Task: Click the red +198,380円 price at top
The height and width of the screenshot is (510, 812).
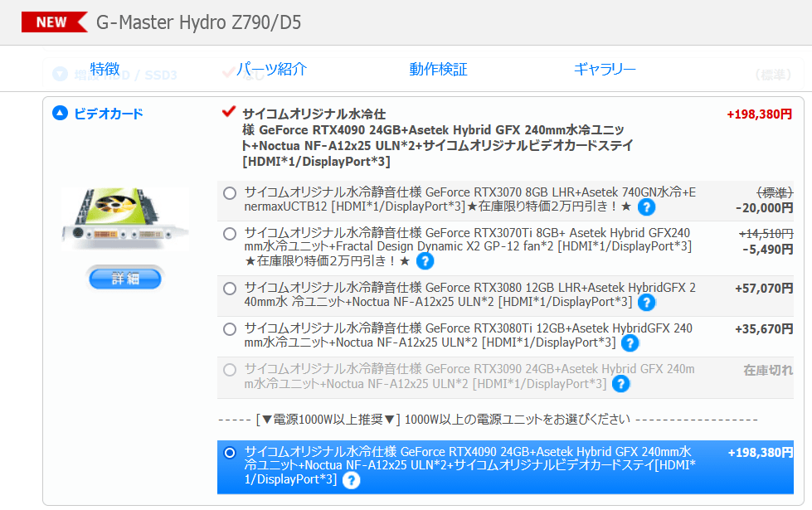Action: tap(759, 114)
